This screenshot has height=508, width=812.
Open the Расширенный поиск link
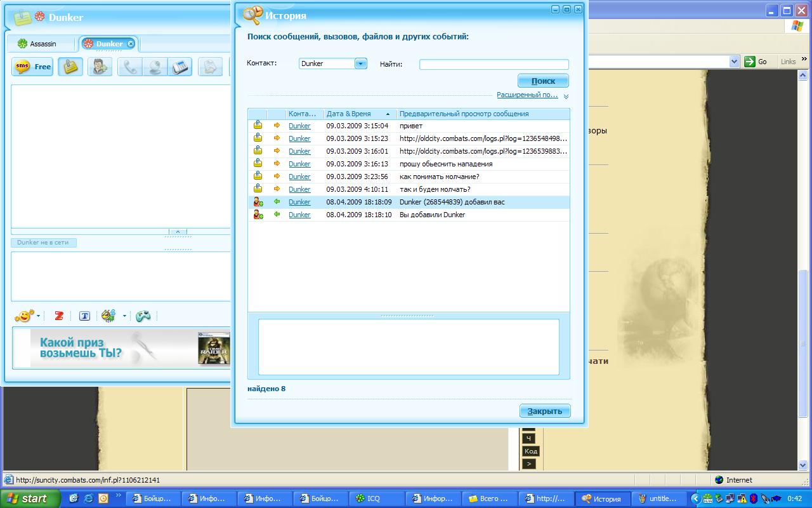(x=527, y=95)
